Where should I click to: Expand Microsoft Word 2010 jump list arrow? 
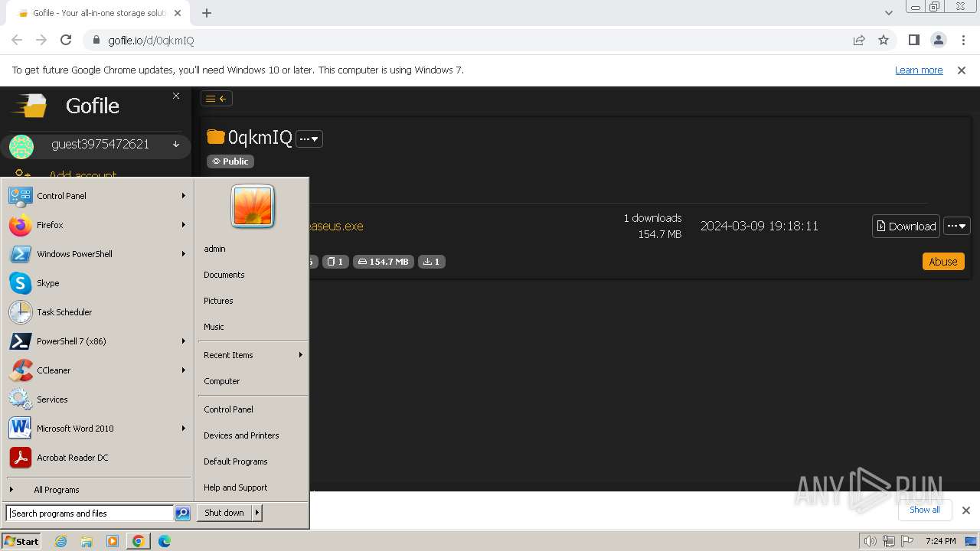(x=184, y=429)
